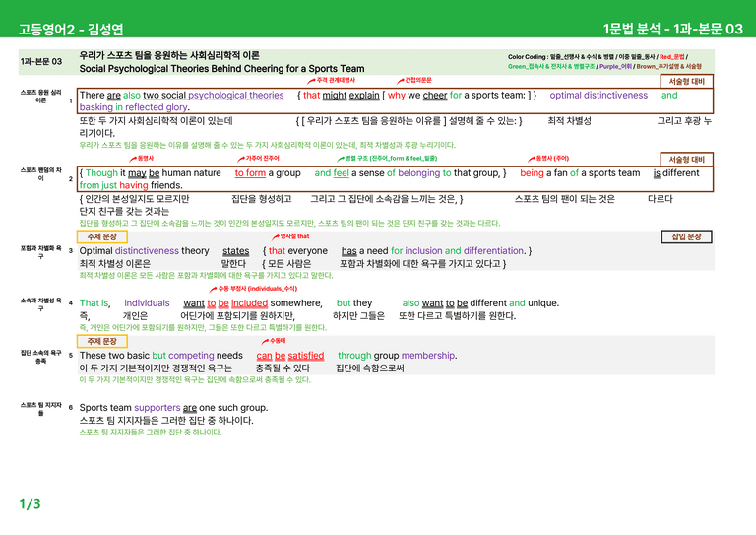Click the '주제 문장' tag above sentence 5
The image size is (756, 535).
point(102,341)
